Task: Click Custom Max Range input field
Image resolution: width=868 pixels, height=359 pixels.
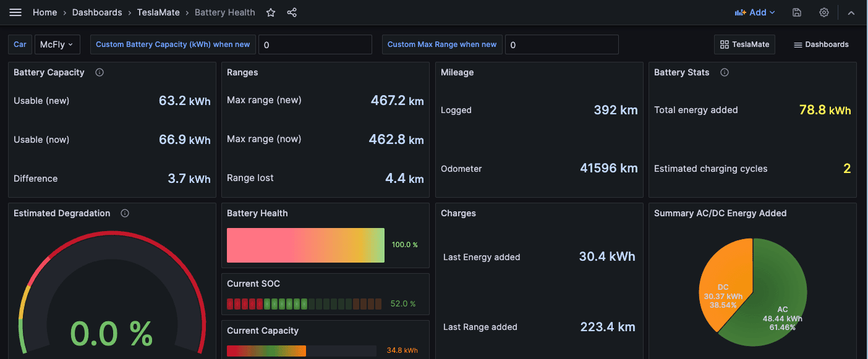Action: pos(561,44)
